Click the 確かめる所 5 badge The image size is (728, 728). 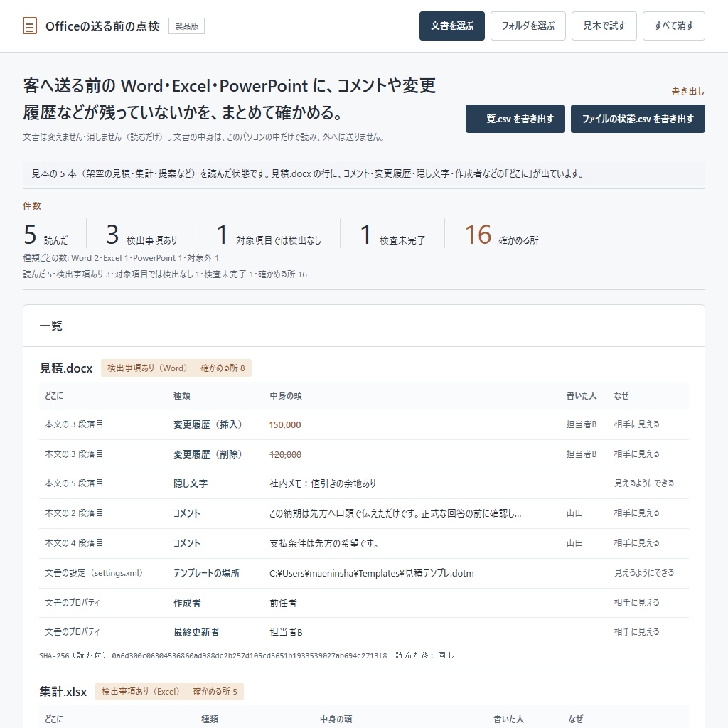[215, 692]
